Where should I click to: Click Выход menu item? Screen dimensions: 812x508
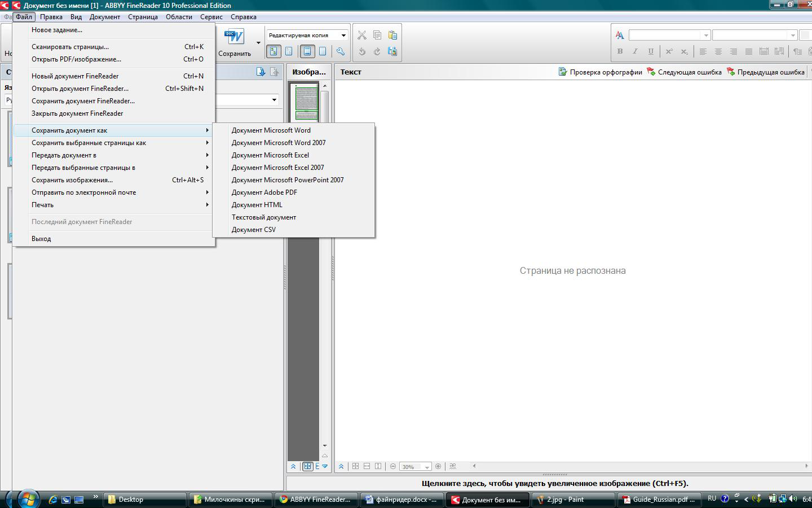[113, 239]
